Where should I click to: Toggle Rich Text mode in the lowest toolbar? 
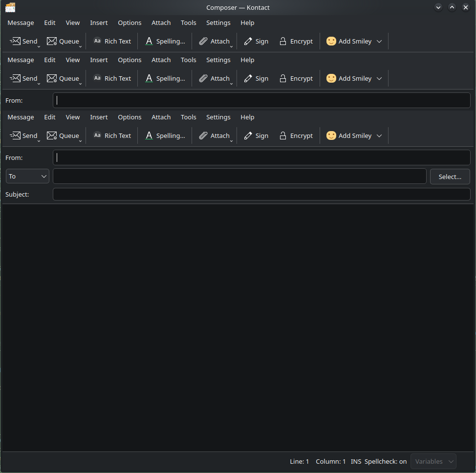pyautogui.click(x=112, y=136)
